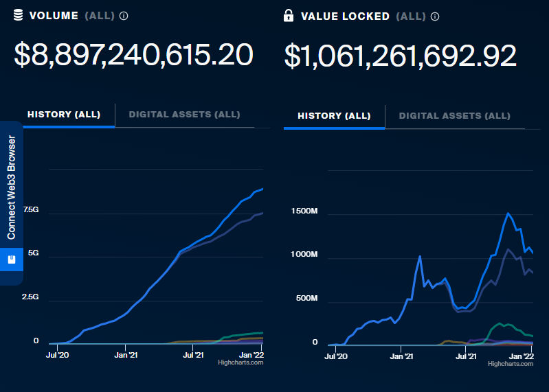Click the green line peak in Value Locked chart
The image size is (549, 392).
(500, 323)
